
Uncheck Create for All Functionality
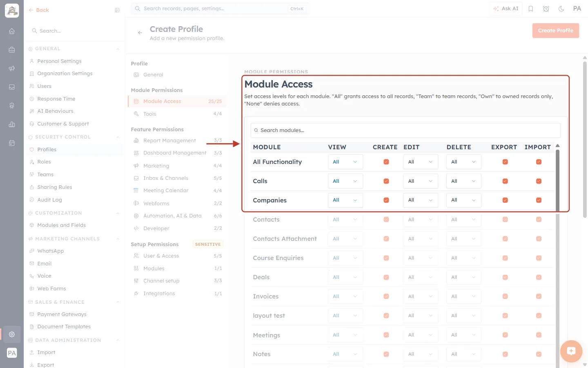pos(386,162)
